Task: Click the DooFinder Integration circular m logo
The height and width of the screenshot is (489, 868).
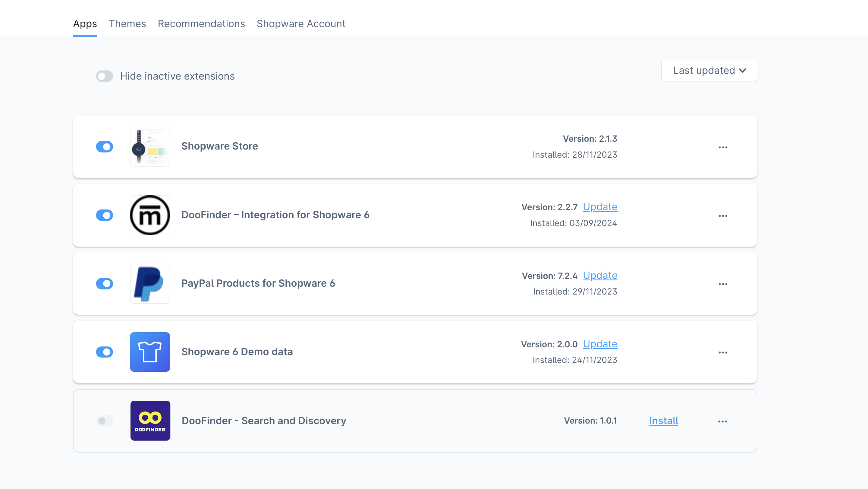Action: tap(150, 215)
